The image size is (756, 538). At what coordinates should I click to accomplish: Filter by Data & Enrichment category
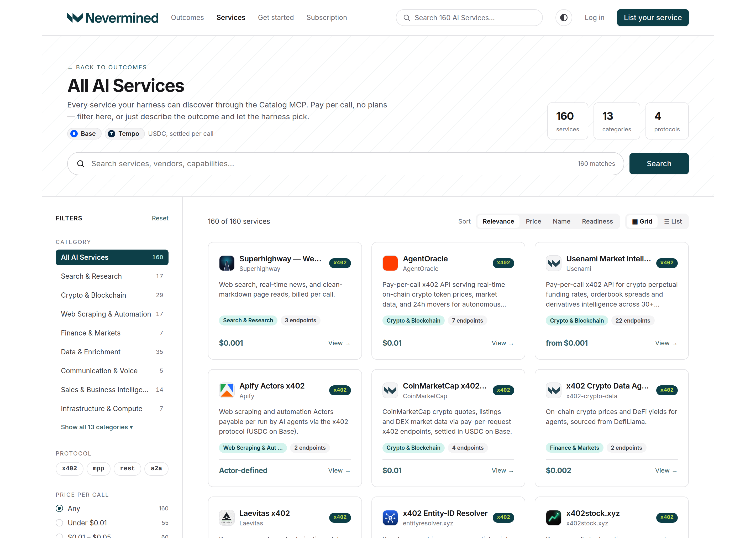(x=112, y=352)
